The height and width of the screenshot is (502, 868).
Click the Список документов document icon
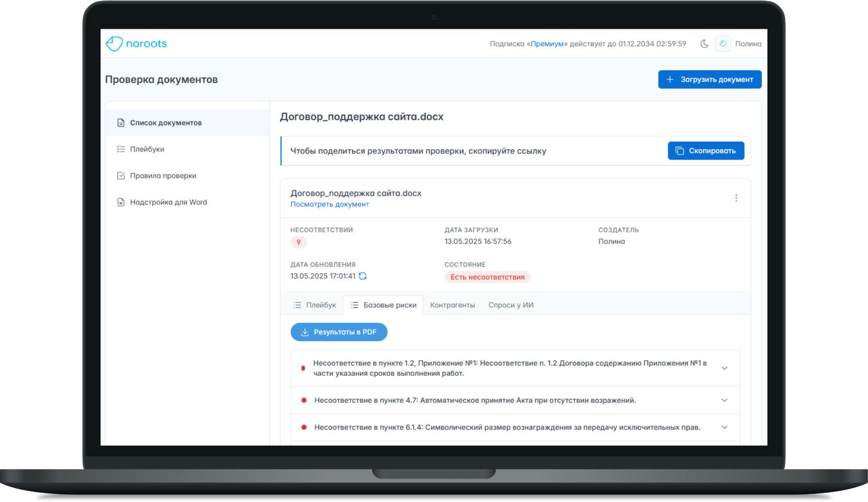pyautogui.click(x=121, y=123)
